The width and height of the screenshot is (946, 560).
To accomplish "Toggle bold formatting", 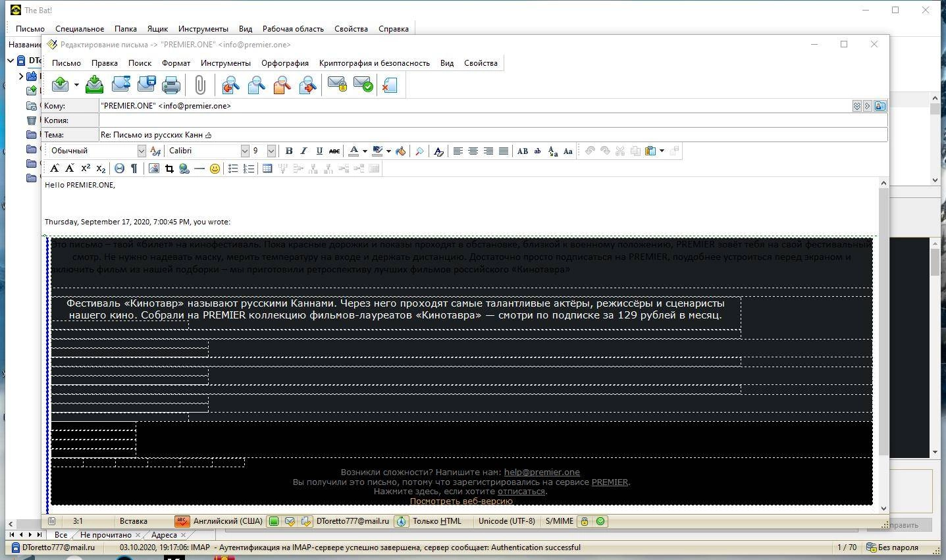I will tap(288, 151).
